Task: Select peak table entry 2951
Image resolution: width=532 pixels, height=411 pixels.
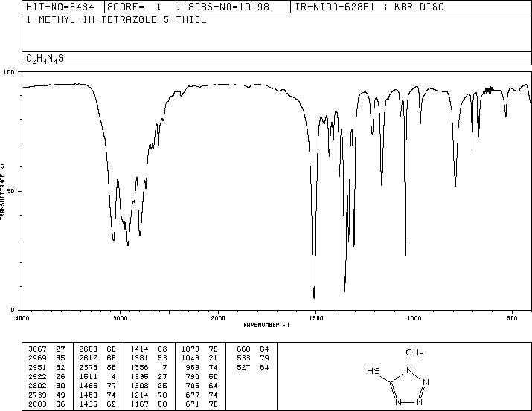Action: [x=38, y=367]
